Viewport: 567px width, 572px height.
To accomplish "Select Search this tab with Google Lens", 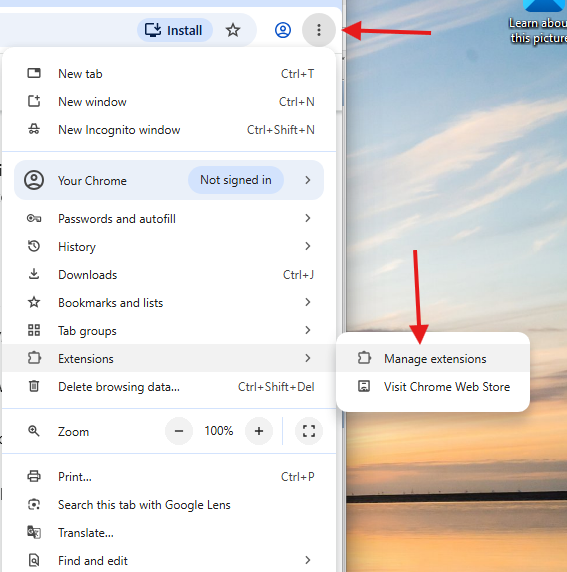I will [x=169, y=505].
